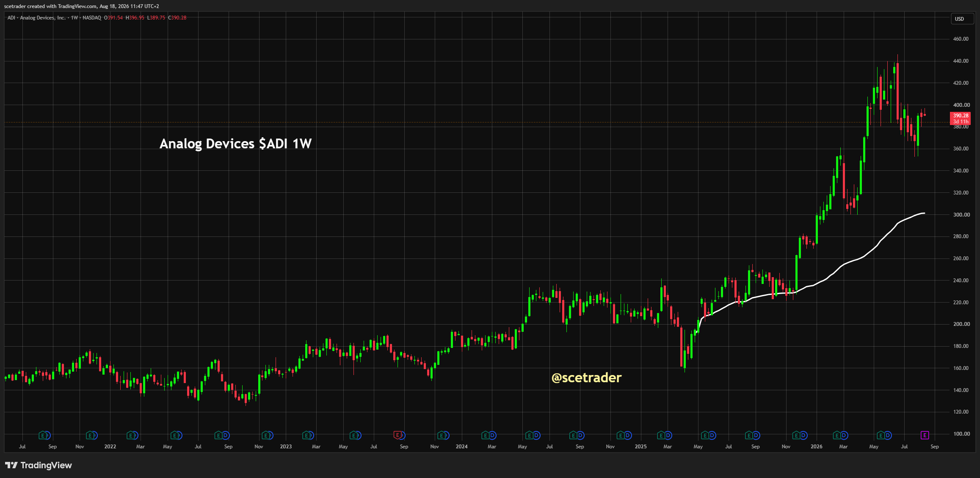Screen dimensions: 980x478
Task: Click the red earnings marker of August 2023
Action: 398,435
